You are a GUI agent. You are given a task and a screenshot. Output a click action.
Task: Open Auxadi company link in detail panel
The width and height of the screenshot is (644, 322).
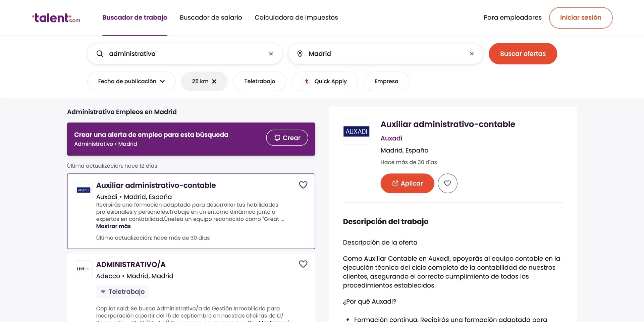[x=391, y=138]
